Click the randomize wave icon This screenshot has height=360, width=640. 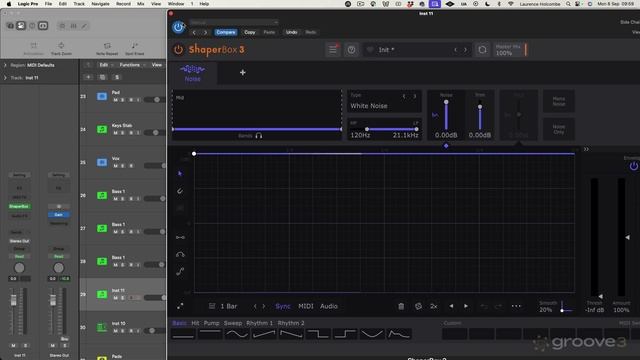coord(418,306)
